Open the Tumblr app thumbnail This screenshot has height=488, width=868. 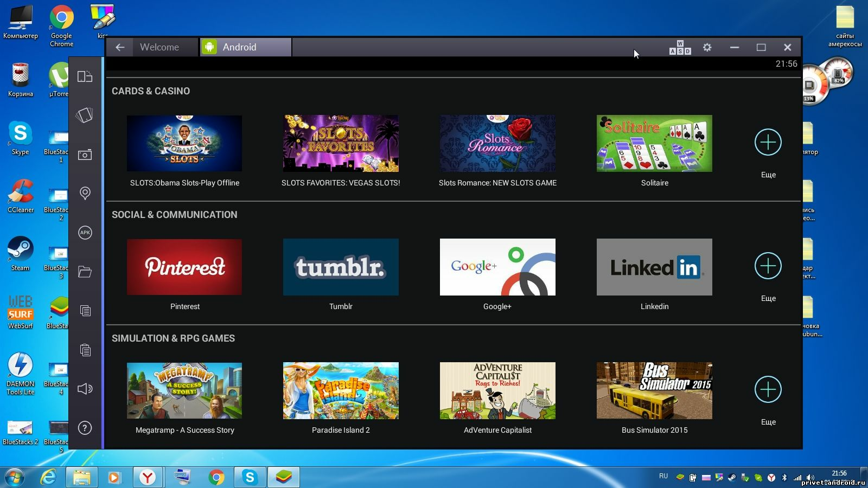[341, 267]
